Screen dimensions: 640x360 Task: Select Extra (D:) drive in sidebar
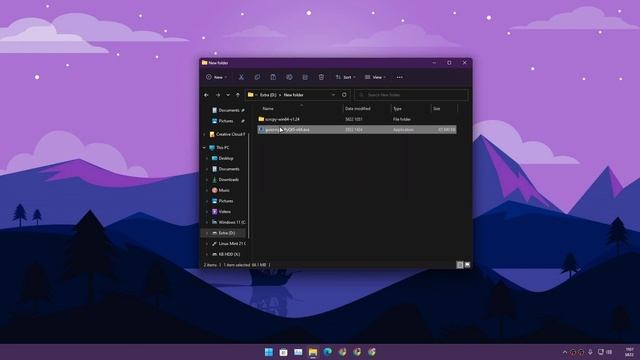tap(223, 233)
